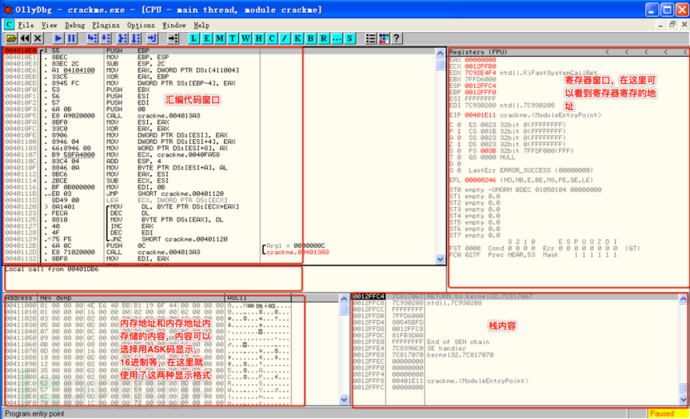Show Source with S button
This screenshot has width=690, height=419.
click(350, 38)
